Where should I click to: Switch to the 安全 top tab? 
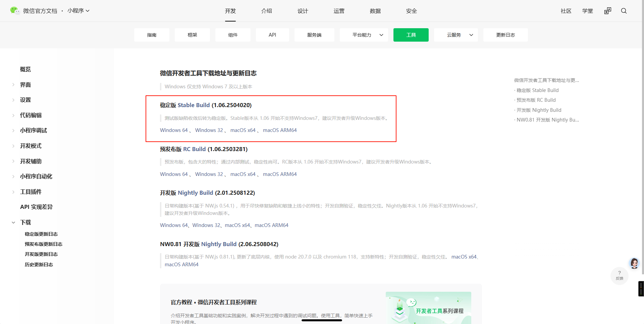pos(412,11)
